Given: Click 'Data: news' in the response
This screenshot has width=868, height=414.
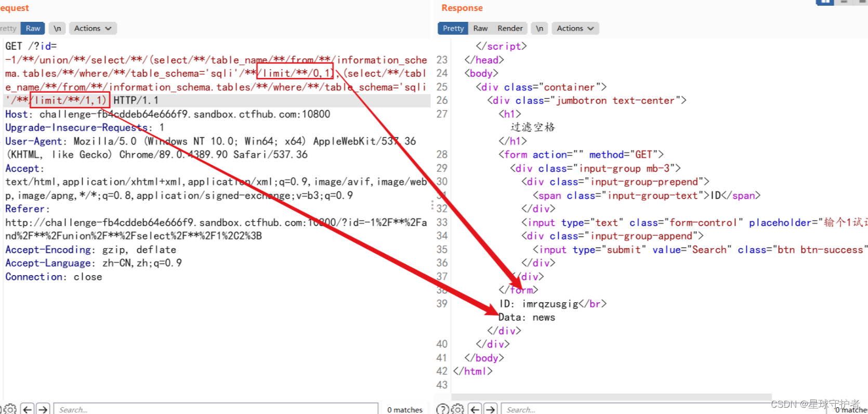Looking at the screenshot, I should pos(527,317).
